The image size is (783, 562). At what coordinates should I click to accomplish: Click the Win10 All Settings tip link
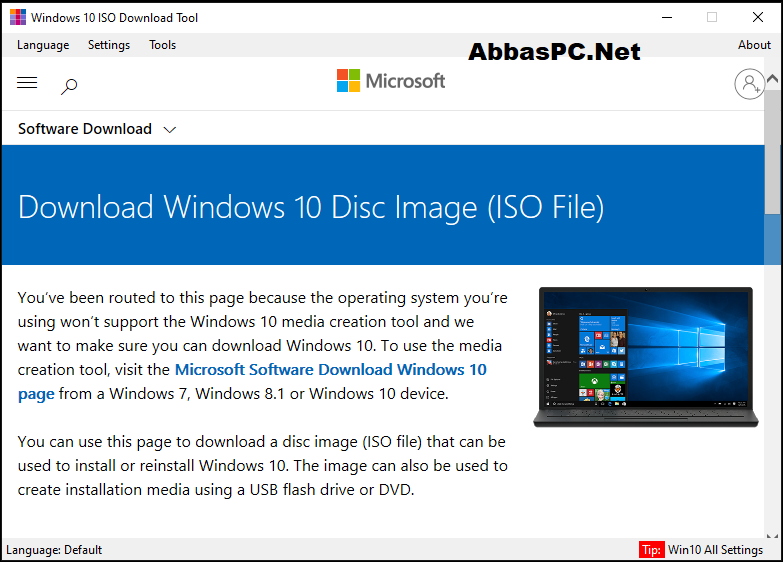[715, 550]
